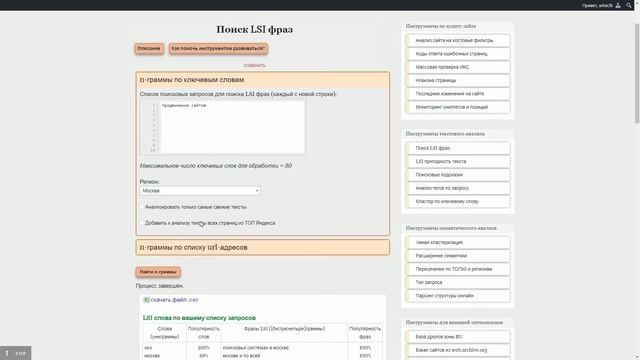Viewport: 640px width, 360px height.
Task: Open Пересечения по ТОП10 и регионам tool
Action: click(x=458, y=269)
